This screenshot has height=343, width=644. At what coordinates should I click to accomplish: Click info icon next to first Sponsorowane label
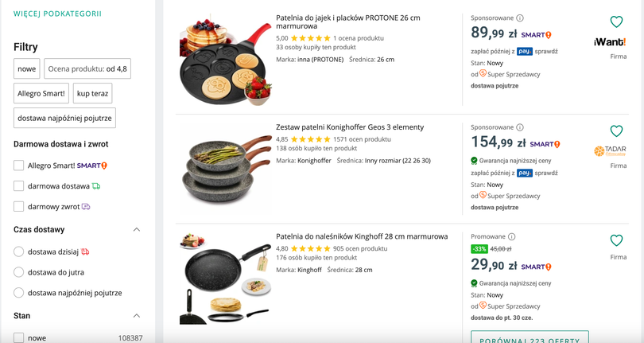520,18
